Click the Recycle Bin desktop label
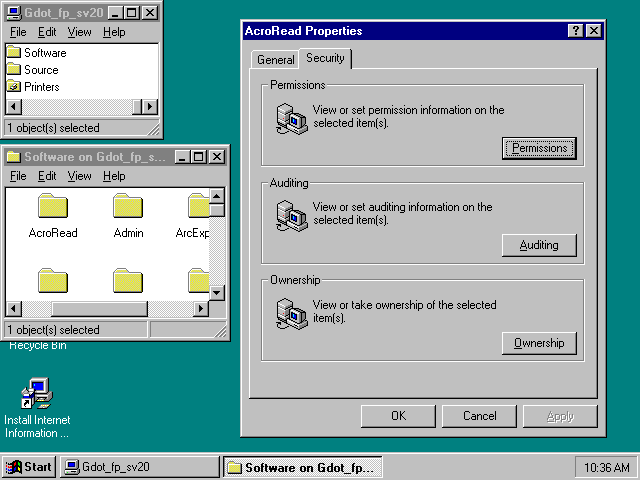Screen dimensions: 640x480 (38, 345)
